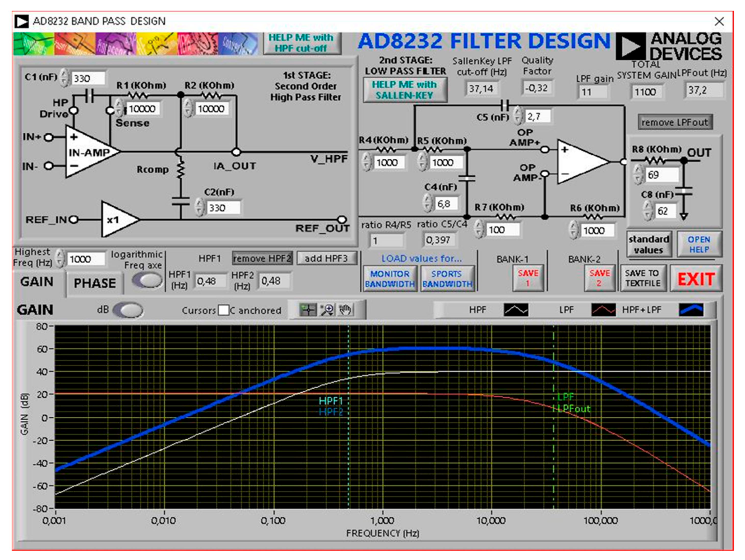Click the R6 (KOhm) stepper arrows

[574, 230]
